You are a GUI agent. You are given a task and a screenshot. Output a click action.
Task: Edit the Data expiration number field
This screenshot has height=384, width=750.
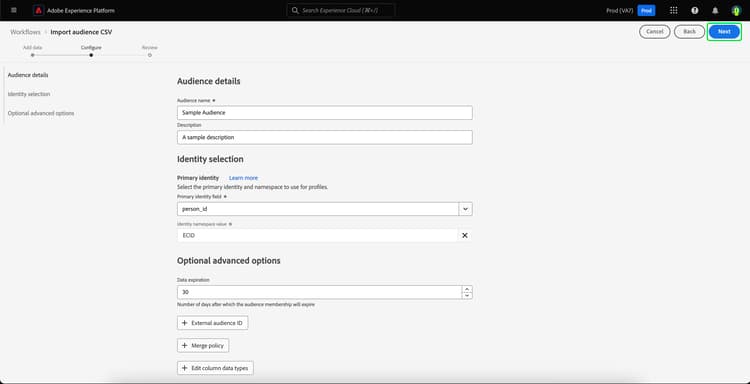coord(319,292)
